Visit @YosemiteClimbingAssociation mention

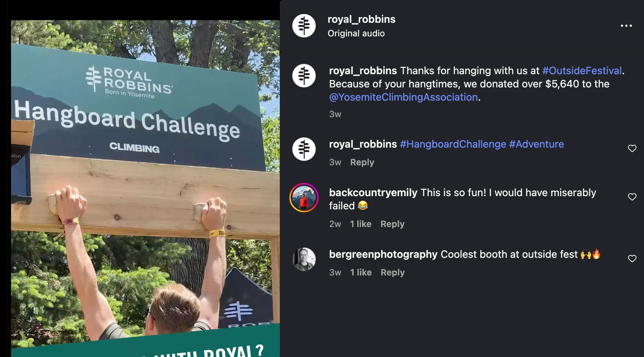[x=404, y=97]
